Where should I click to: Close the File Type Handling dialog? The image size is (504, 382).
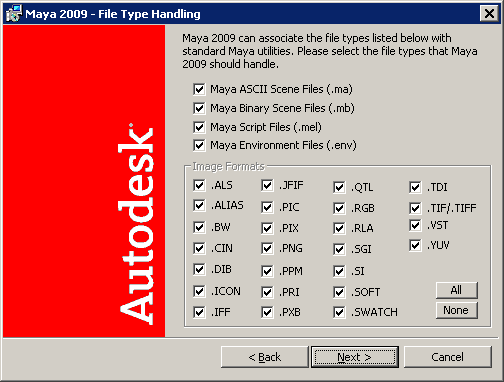coord(489,14)
